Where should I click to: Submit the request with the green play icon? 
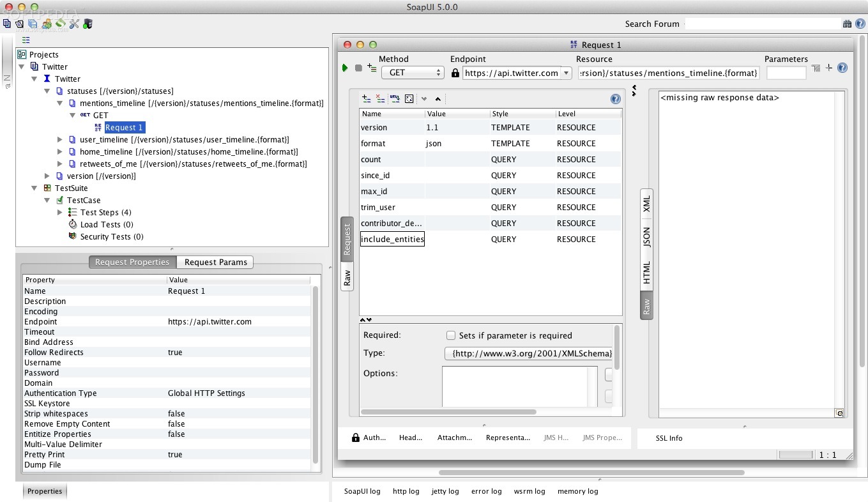click(345, 68)
